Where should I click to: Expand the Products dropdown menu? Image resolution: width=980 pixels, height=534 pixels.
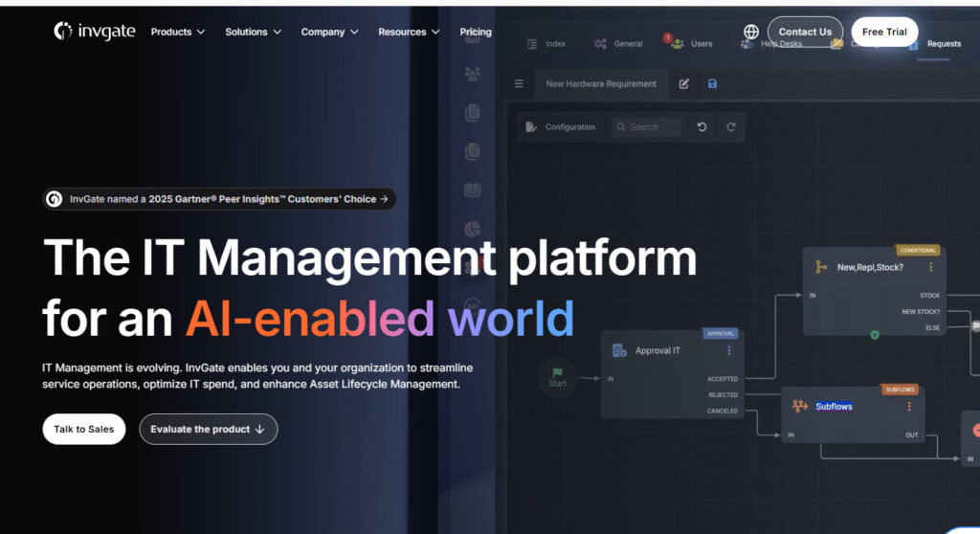177,32
